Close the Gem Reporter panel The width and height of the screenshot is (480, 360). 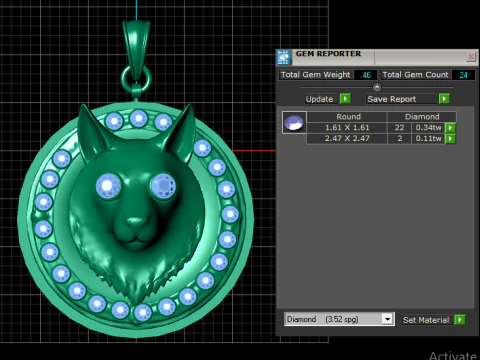coord(471,57)
